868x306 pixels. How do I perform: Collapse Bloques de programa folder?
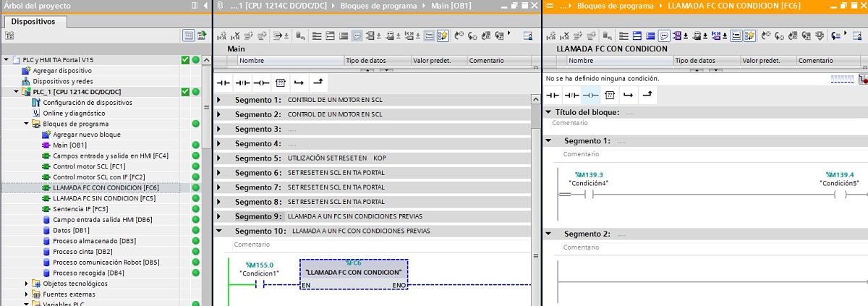27,124
